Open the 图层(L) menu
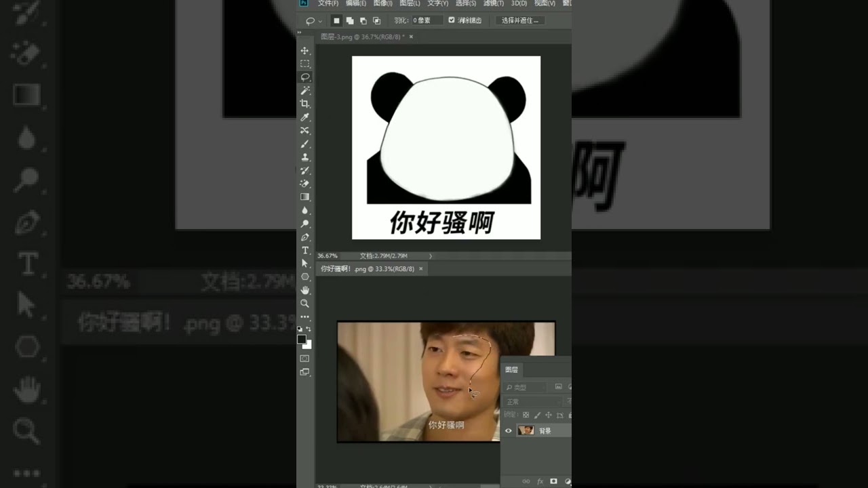The image size is (868, 488). pyautogui.click(x=410, y=3)
